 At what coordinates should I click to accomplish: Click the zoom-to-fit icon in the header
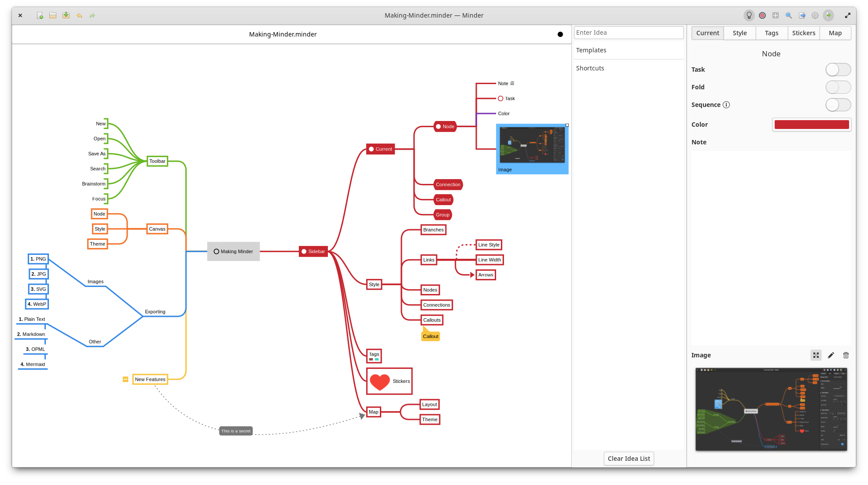tap(776, 15)
